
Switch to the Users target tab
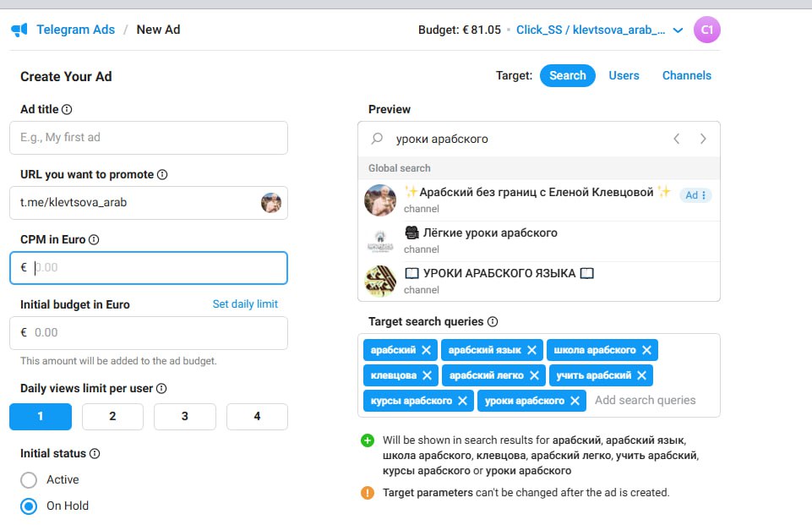click(x=624, y=76)
